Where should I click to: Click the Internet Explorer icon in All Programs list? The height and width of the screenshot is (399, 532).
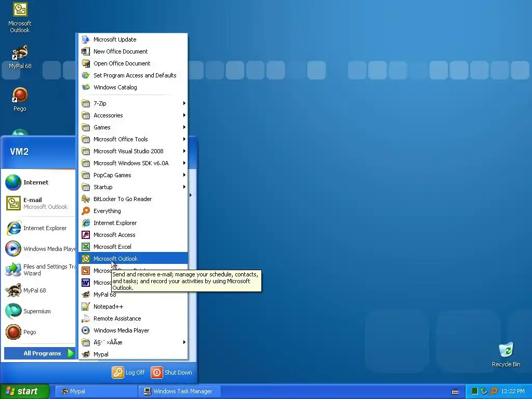(x=86, y=223)
